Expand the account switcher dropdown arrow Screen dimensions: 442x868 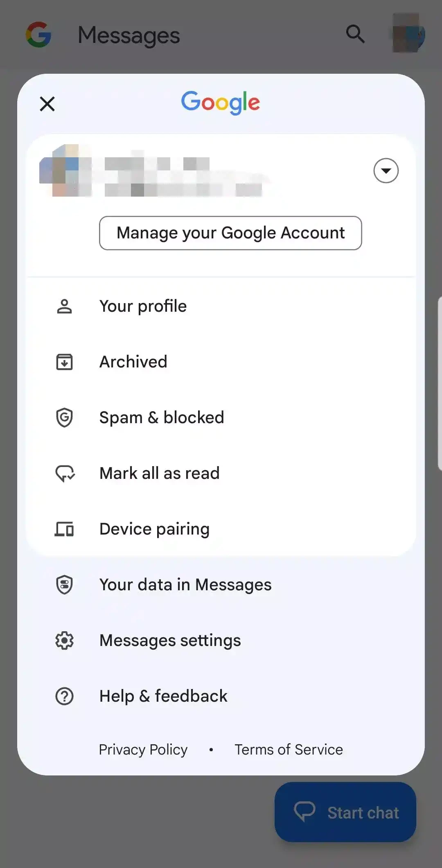(x=386, y=170)
